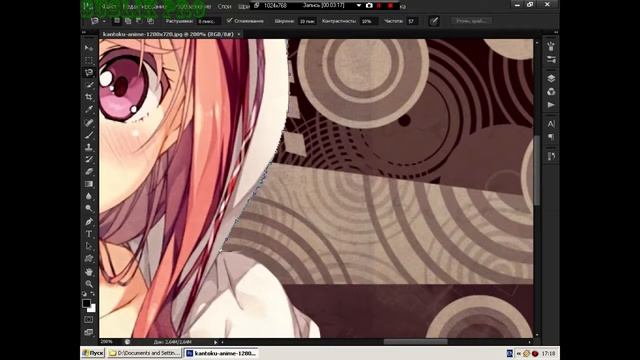Select the Dodge tool
The image size is (640, 360).
click(x=89, y=209)
